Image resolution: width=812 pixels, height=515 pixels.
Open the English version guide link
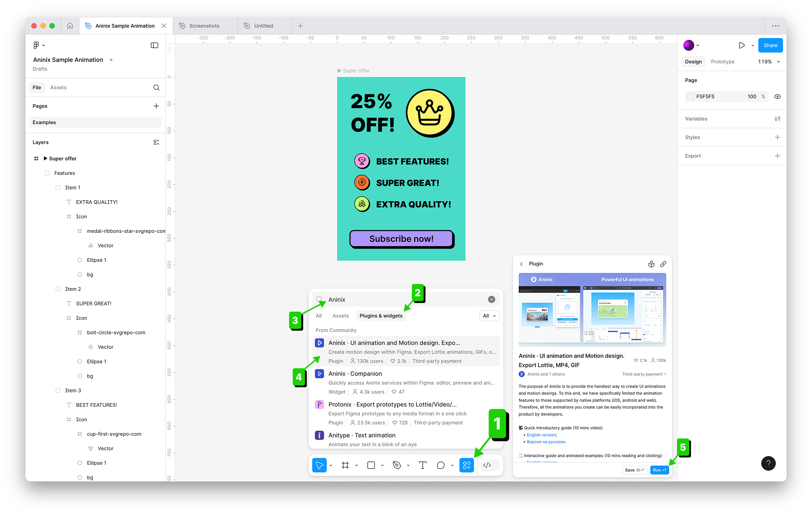[x=541, y=435]
